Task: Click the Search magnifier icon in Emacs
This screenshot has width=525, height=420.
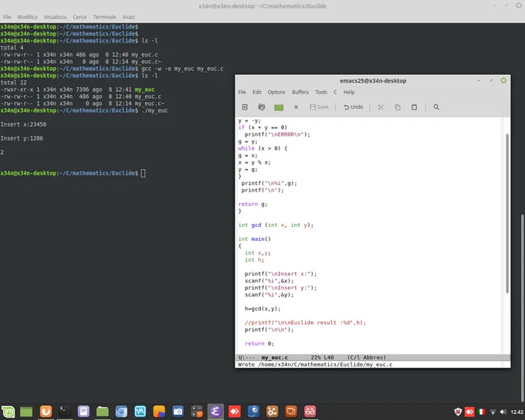Action: 436,107
